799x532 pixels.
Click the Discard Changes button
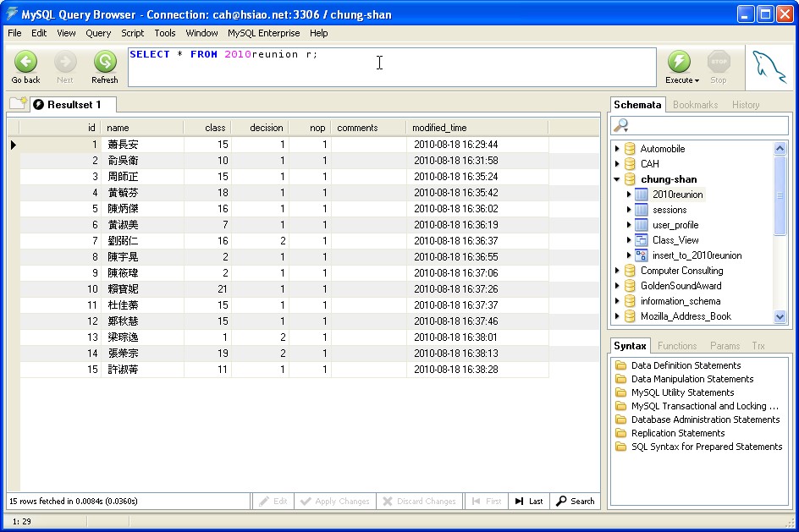[419, 501]
